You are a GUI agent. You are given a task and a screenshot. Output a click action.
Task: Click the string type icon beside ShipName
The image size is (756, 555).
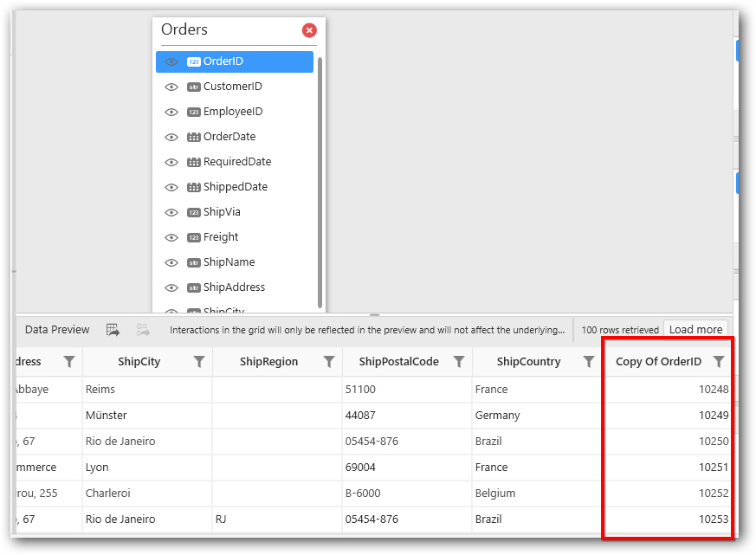tap(194, 263)
